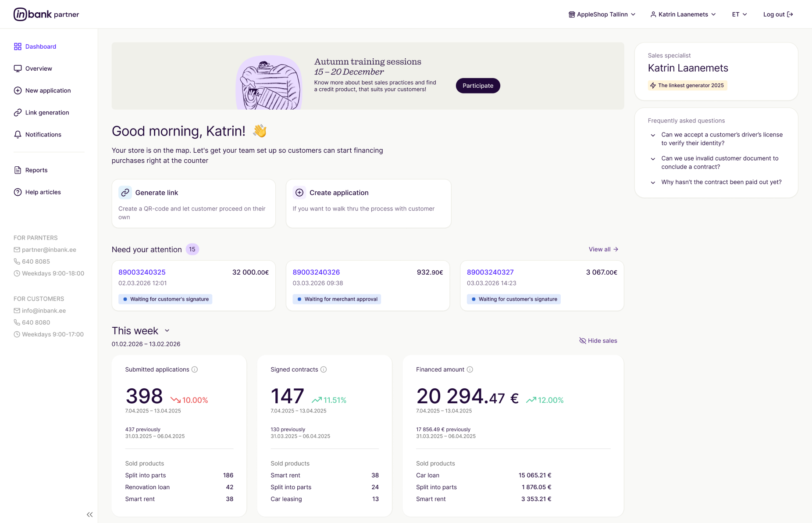Toggle Hide sales visibility

coord(598,340)
